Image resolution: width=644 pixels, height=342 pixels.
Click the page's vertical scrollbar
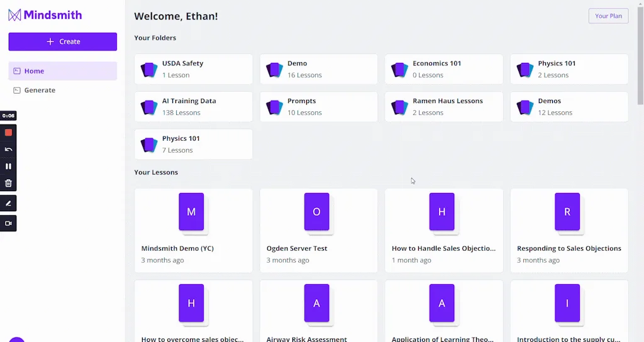point(640,57)
